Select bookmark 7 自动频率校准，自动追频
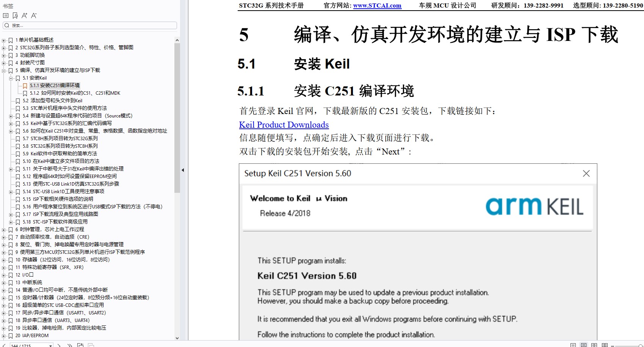Screen dimensions: 644x347 52,237
